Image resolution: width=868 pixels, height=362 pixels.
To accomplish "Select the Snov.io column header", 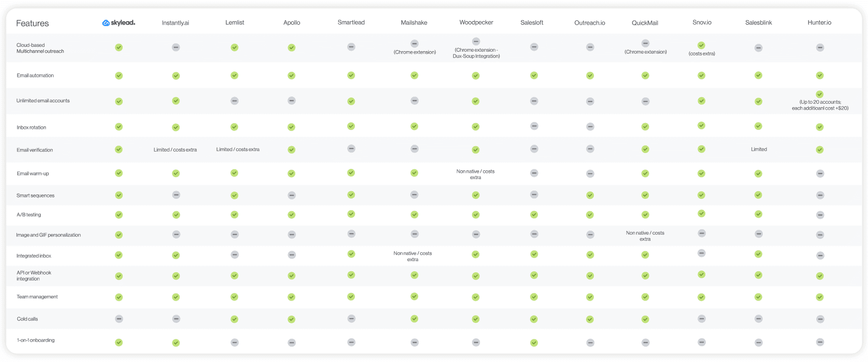I will (701, 22).
